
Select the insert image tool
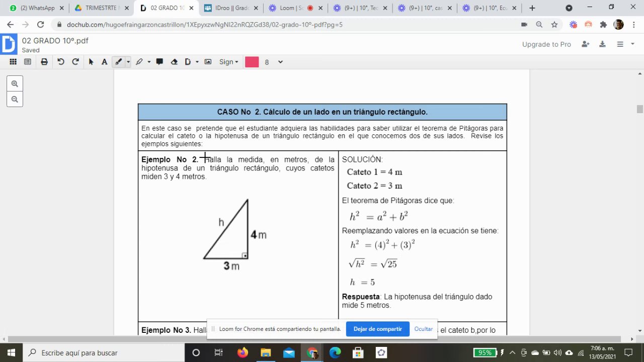pyautogui.click(x=208, y=62)
